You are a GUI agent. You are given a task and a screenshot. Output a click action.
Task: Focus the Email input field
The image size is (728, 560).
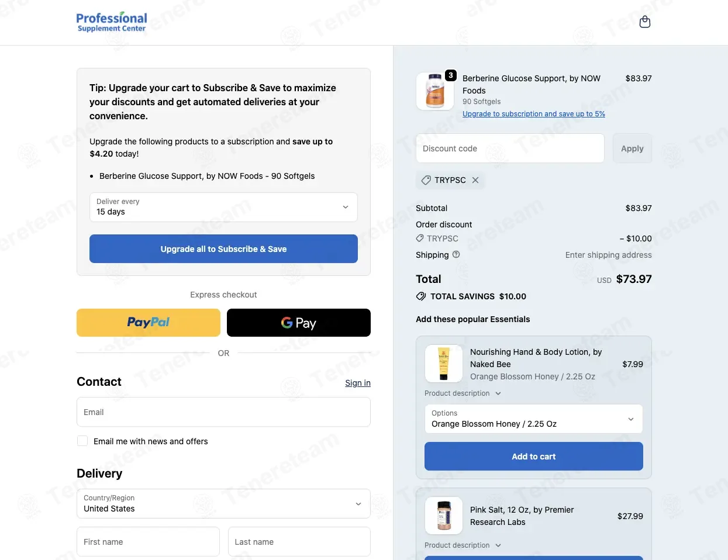tap(223, 412)
